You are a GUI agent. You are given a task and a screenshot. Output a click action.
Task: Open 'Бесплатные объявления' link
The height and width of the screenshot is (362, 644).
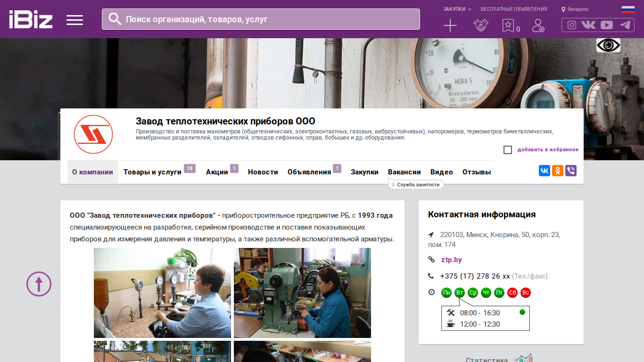514,9
